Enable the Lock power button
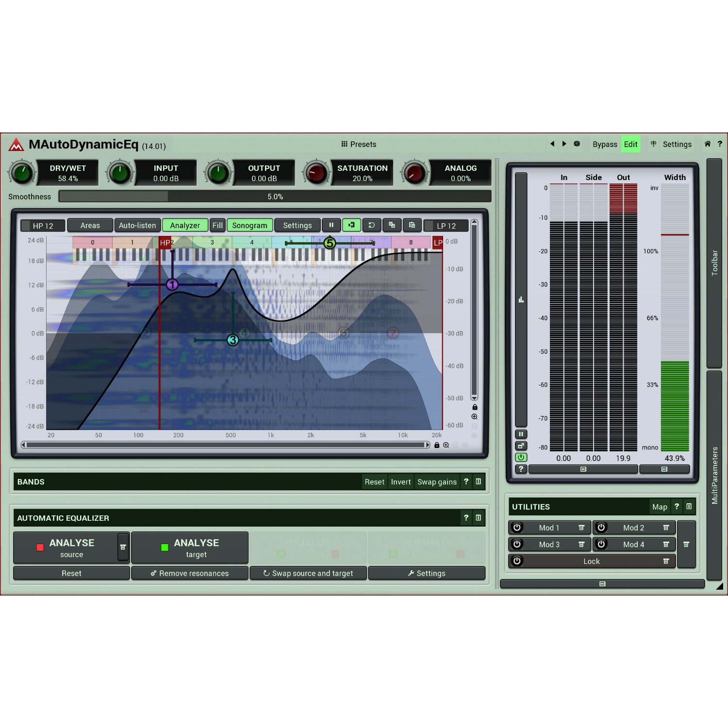The width and height of the screenshot is (728, 728). (517, 561)
